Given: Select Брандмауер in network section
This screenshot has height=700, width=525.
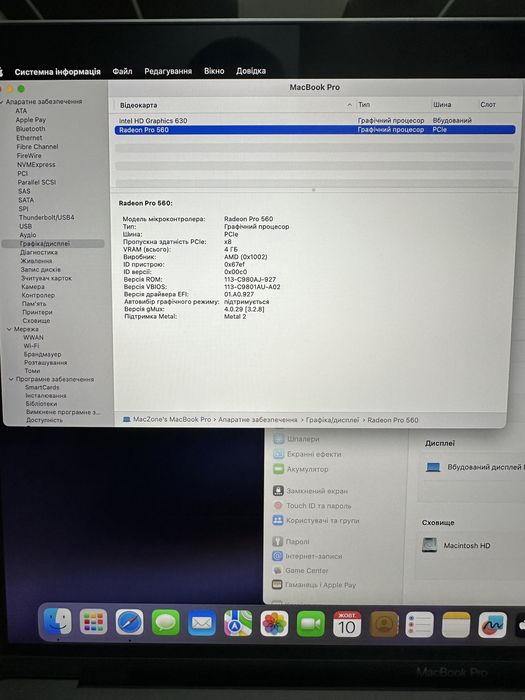Looking at the screenshot, I should [42, 354].
